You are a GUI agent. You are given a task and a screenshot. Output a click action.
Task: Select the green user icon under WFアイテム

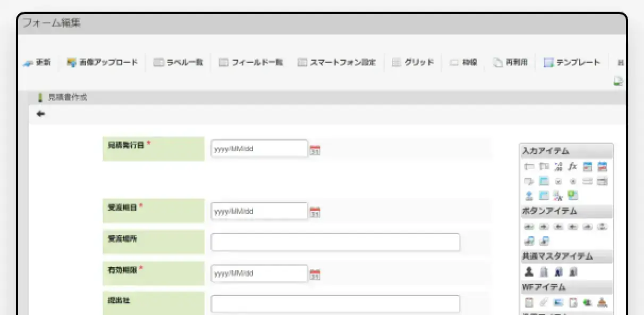[x=587, y=302]
